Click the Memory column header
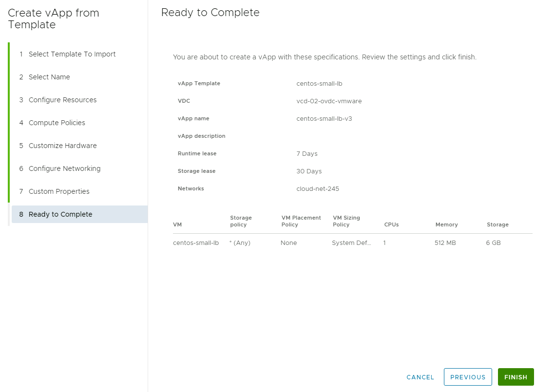Viewport: 554px width, 392px height. pos(446,224)
